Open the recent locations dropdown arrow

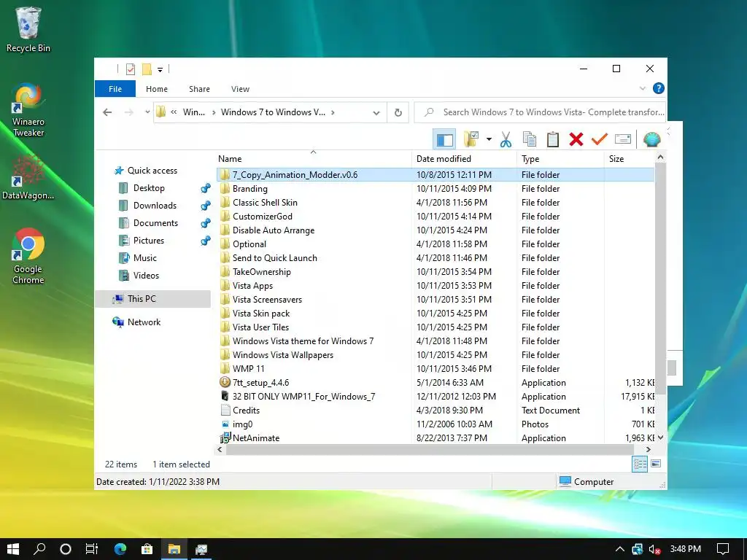147,112
